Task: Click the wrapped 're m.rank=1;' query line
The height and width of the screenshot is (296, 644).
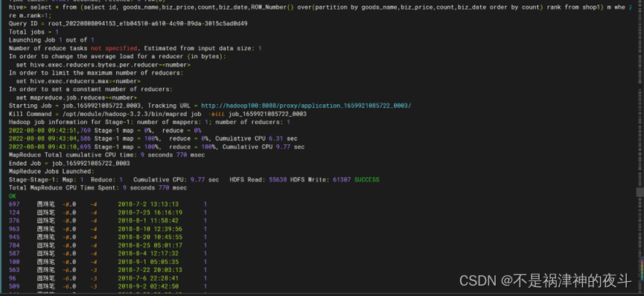Action: 31,16
